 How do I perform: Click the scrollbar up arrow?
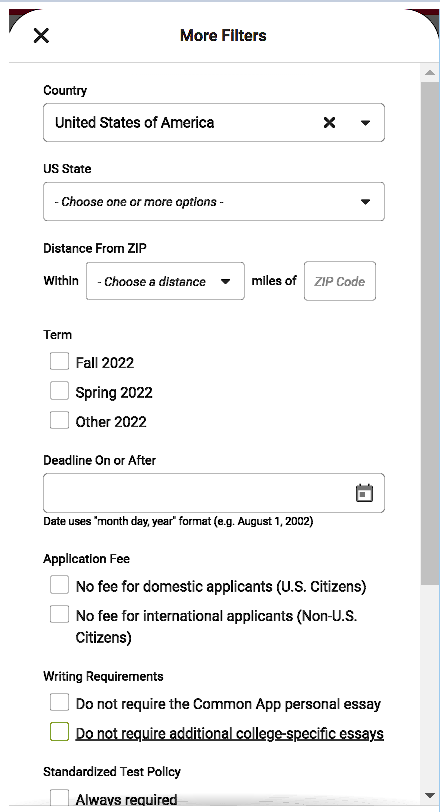point(430,72)
